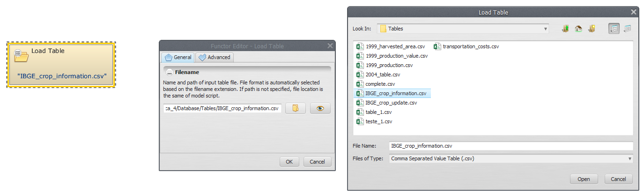Select transportation_costs.csv file
This screenshot has width=644, height=195.
470,46
